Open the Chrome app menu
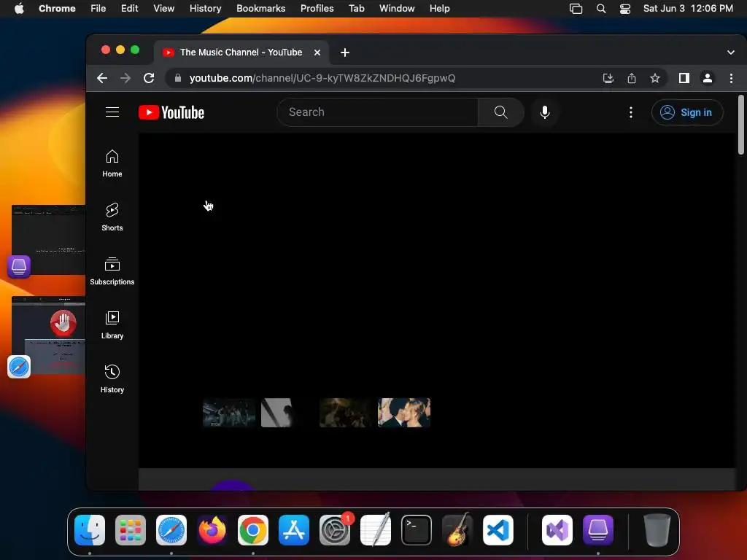747x560 pixels. tap(57, 8)
